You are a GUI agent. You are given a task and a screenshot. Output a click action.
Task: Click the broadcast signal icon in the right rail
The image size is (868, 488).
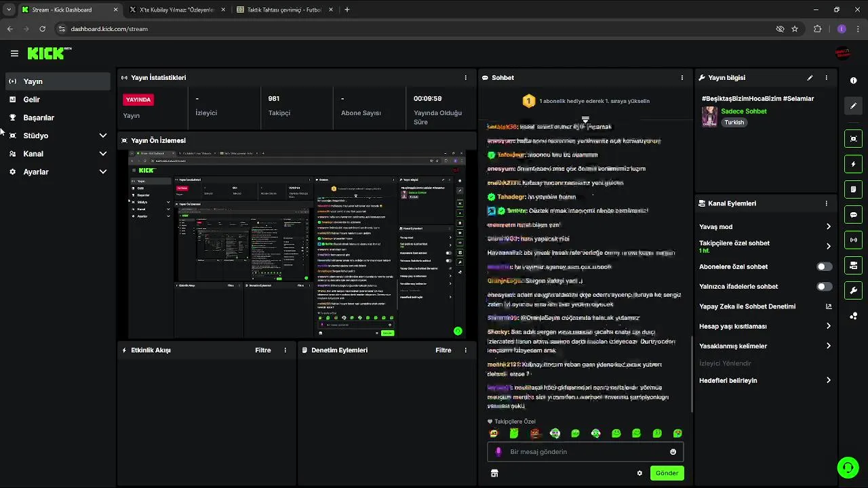click(x=853, y=240)
